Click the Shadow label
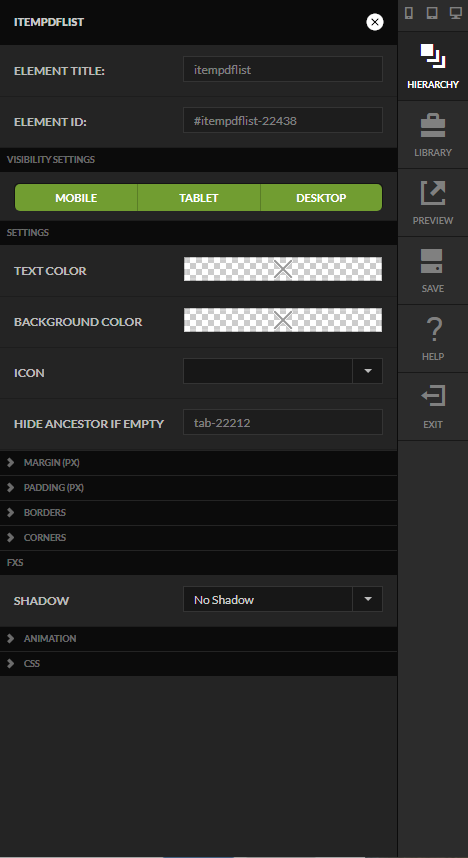This screenshot has height=858, width=468. 42,601
